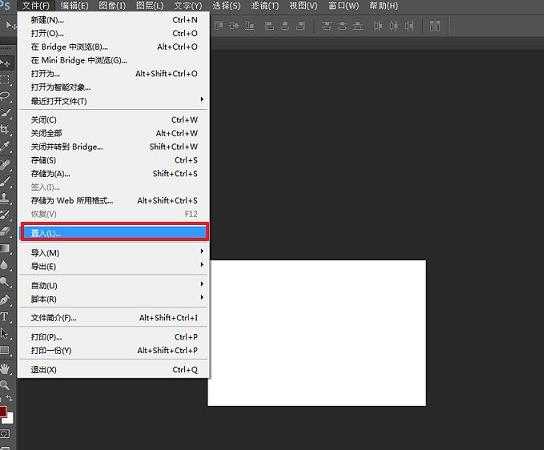Viewport: 544px width, 450px height.
Task: Click the red foreground color swatch
Action: [x=3, y=412]
